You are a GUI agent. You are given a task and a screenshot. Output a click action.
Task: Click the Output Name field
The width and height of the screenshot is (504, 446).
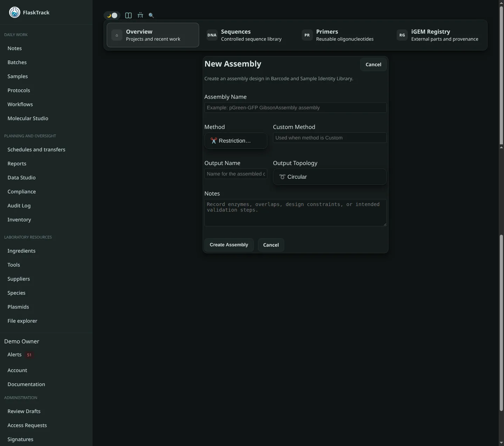click(x=236, y=174)
